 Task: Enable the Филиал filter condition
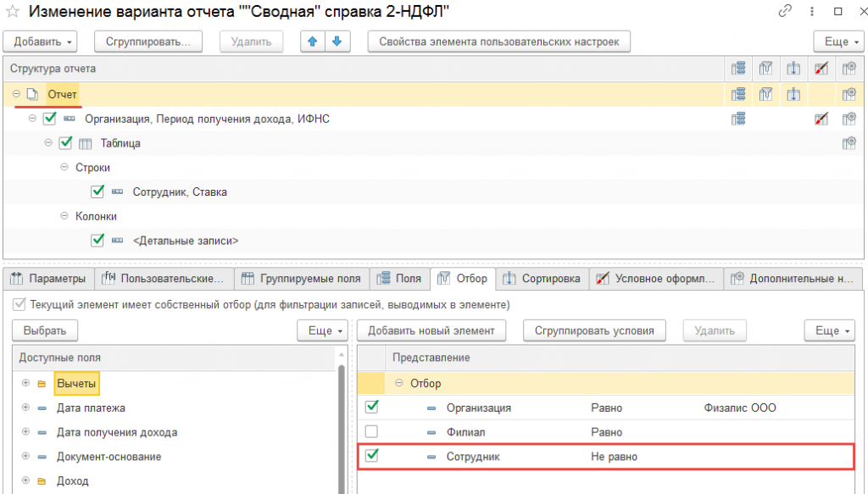coord(372,431)
